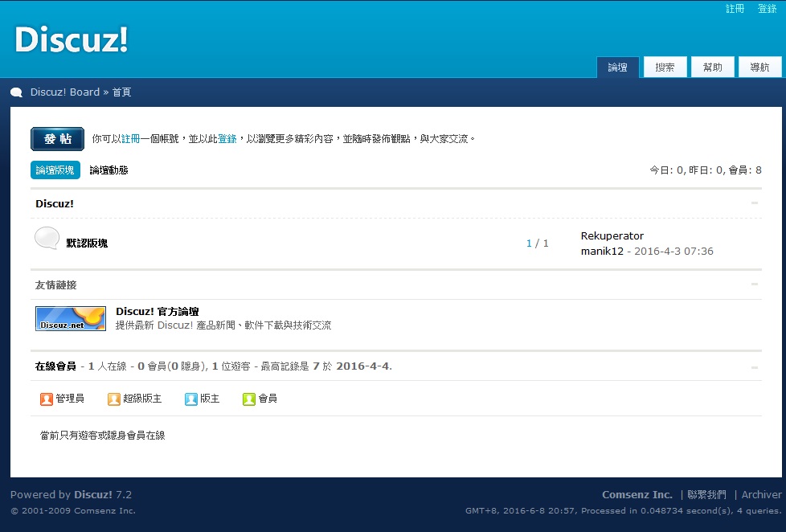
Task: Click the 發帖 post button
Action: (x=57, y=139)
